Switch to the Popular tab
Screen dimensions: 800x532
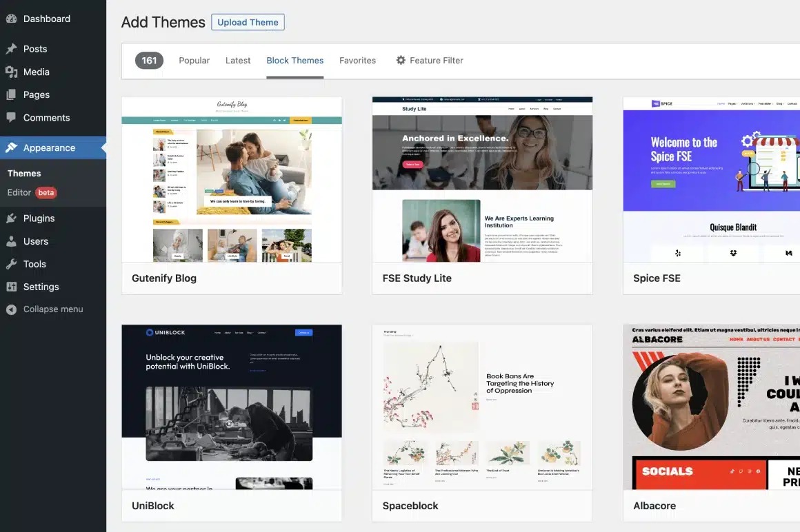tap(194, 61)
